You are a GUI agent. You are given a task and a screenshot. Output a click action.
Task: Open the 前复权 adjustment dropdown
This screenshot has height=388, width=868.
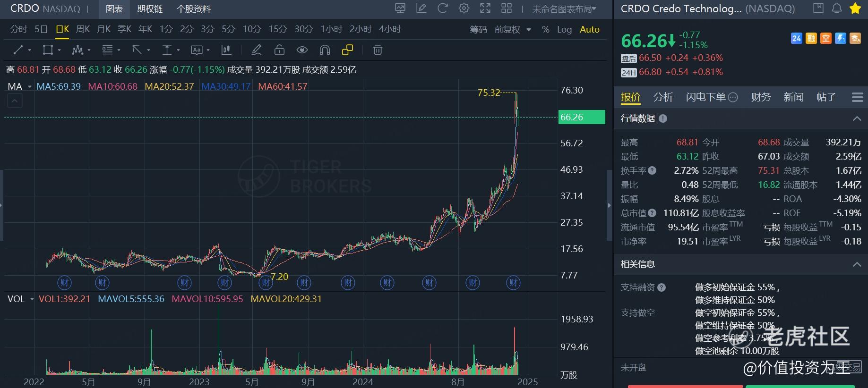pyautogui.click(x=513, y=29)
